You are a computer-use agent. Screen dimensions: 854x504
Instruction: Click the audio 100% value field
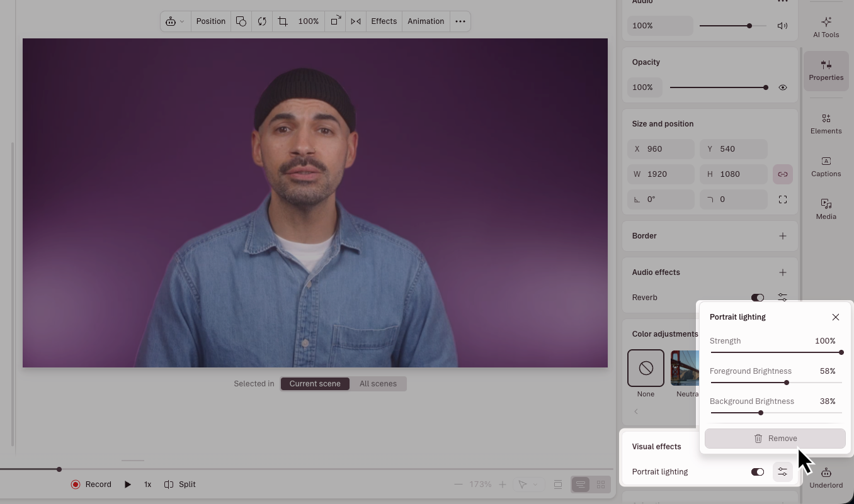[x=660, y=26]
